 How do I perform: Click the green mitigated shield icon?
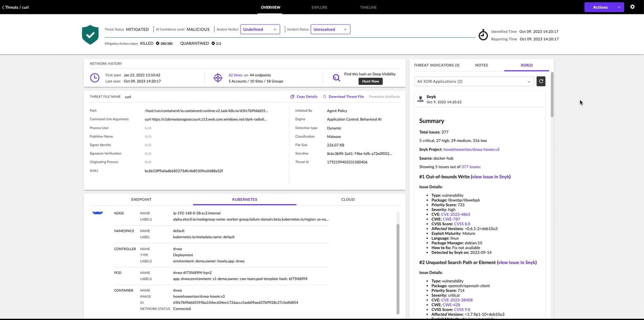pos(90,35)
